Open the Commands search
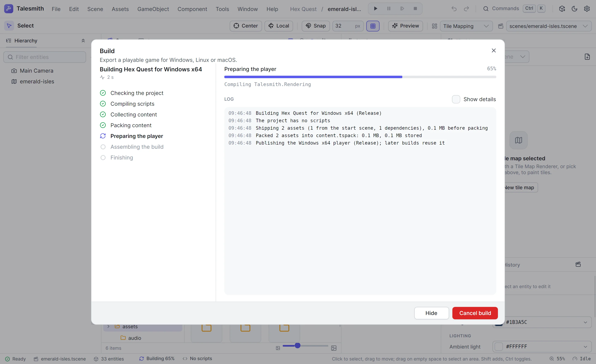The width and height of the screenshot is (596, 364). coord(514,9)
